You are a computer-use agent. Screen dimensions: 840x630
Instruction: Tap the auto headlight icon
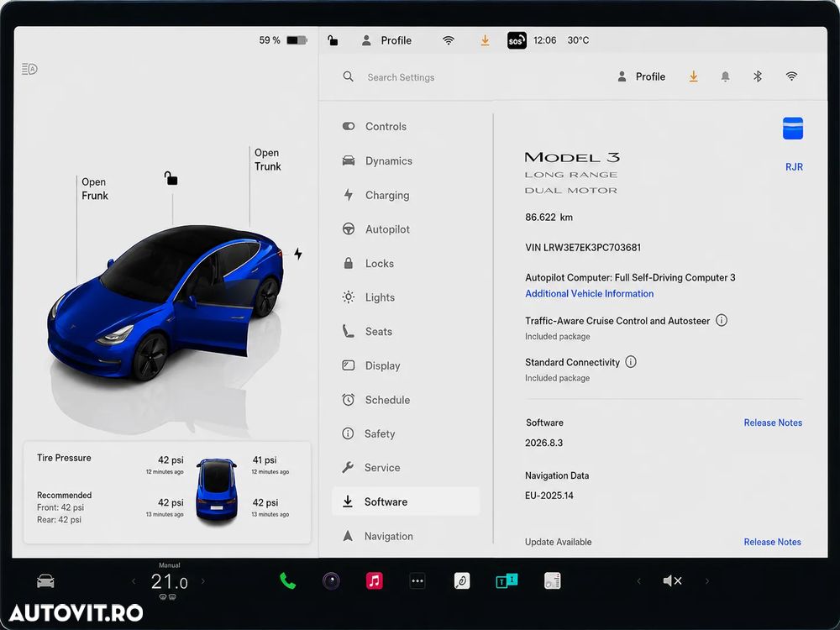point(29,69)
